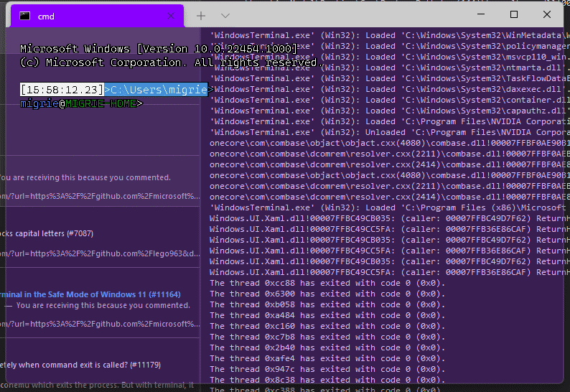Close the cmd tab with its X
The image size is (570, 392).
tap(170, 16)
